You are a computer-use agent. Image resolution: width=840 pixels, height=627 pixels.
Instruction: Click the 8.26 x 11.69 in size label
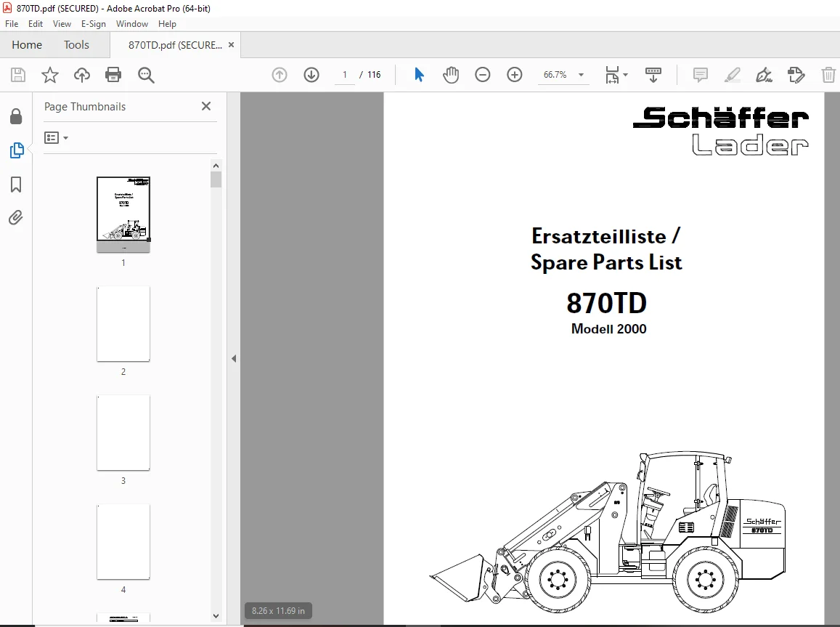(x=278, y=611)
